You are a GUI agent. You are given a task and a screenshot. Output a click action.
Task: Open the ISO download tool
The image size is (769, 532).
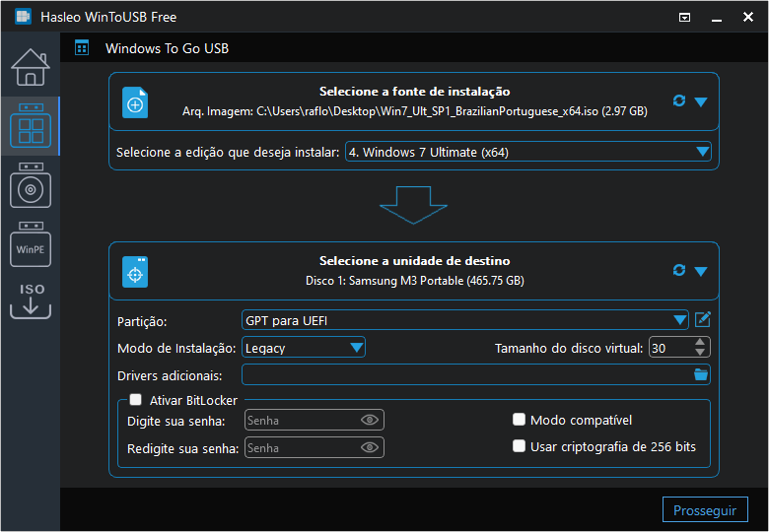(31, 300)
